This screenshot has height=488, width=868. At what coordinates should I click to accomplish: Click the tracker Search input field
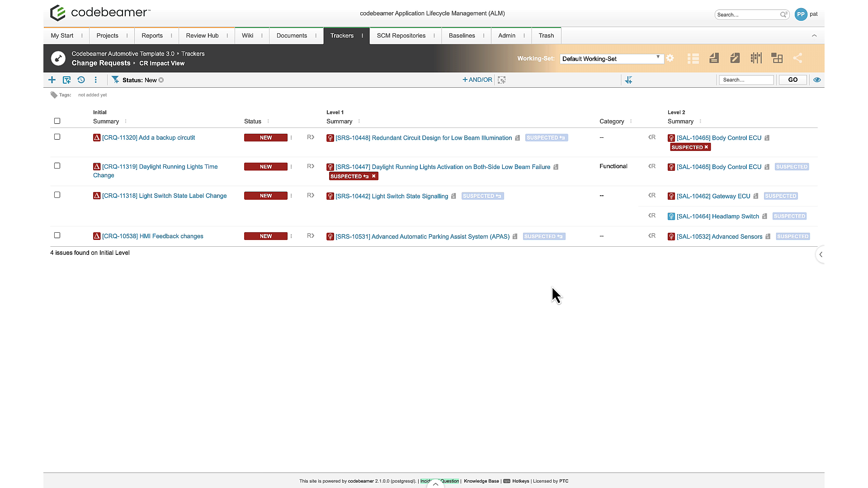746,80
